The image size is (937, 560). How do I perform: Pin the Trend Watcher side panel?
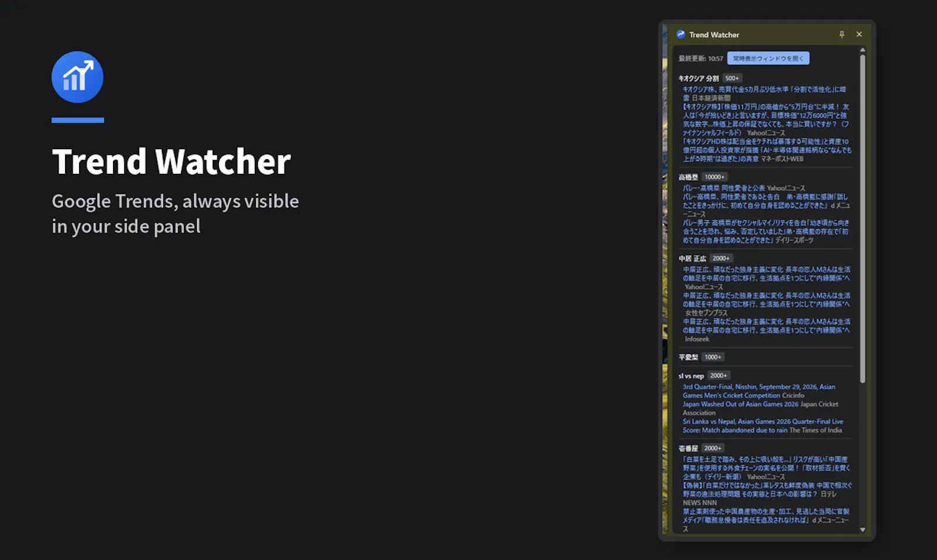pyautogui.click(x=842, y=35)
